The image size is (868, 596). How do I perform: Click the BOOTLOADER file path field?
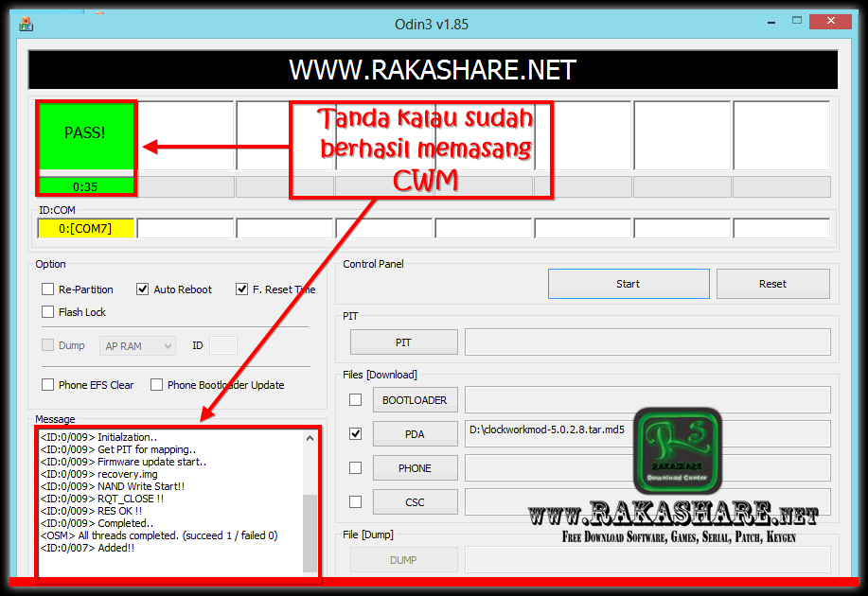point(647,399)
